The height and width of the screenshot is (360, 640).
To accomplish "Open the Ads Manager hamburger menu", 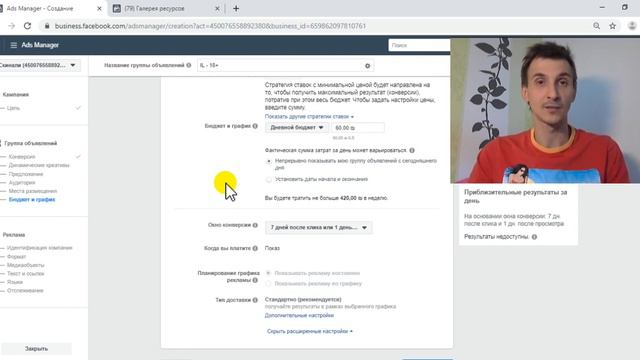I will 13,45.
